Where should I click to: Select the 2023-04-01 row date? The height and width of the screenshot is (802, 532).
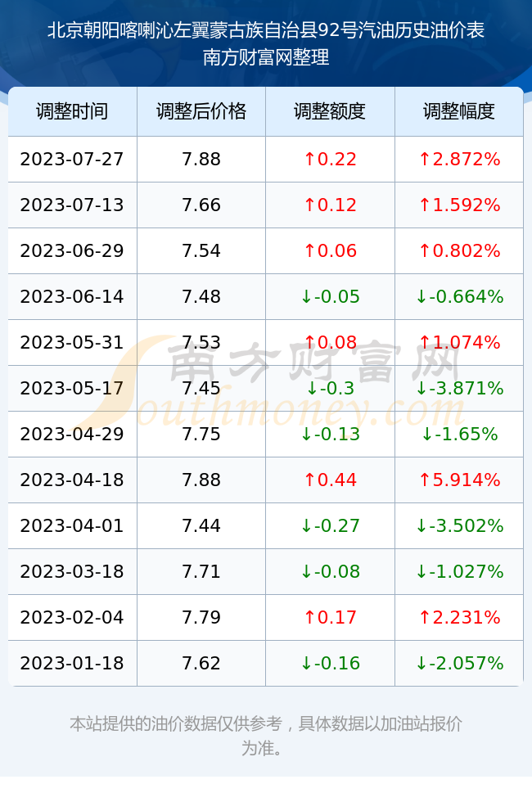click(x=72, y=525)
